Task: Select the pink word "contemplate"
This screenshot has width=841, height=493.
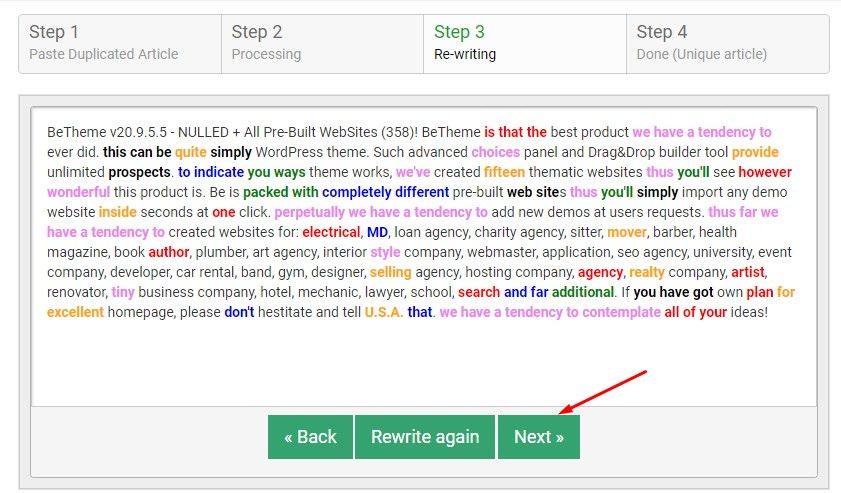Action: [x=622, y=312]
